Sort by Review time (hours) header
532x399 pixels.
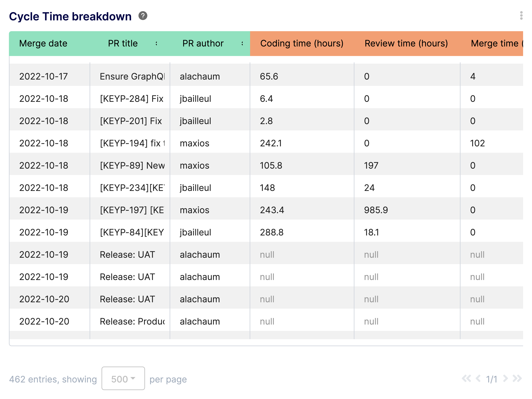[x=406, y=43]
